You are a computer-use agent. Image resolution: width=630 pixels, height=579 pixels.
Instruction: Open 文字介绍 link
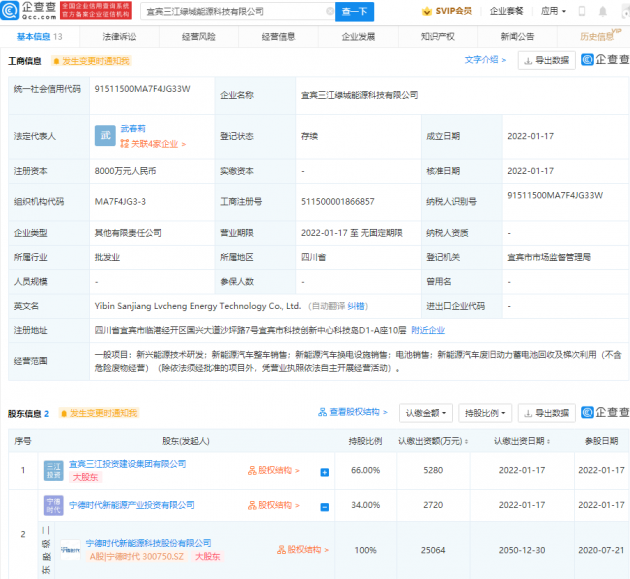(485, 60)
